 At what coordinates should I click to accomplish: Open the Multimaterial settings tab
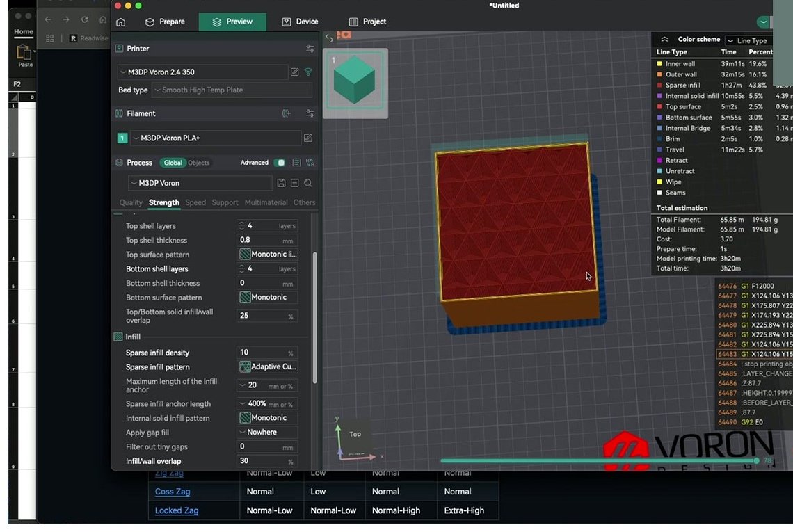(x=266, y=202)
